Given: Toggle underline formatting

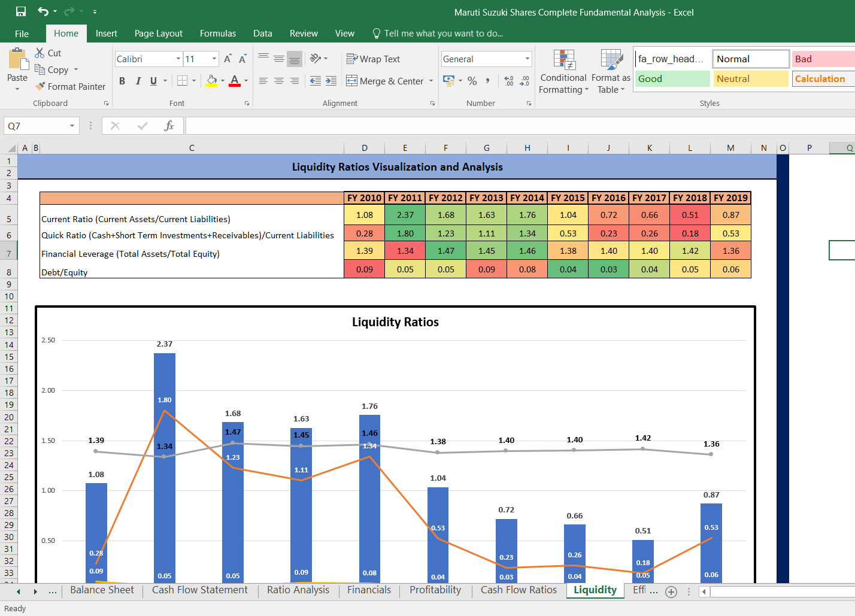Looking at the screenshot, I should (x=154, y=81).
